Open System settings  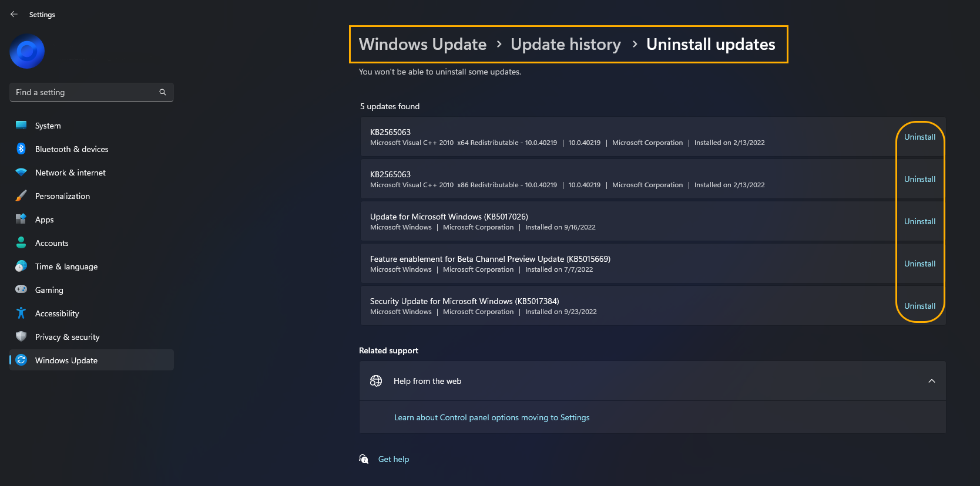click(92, 126)
